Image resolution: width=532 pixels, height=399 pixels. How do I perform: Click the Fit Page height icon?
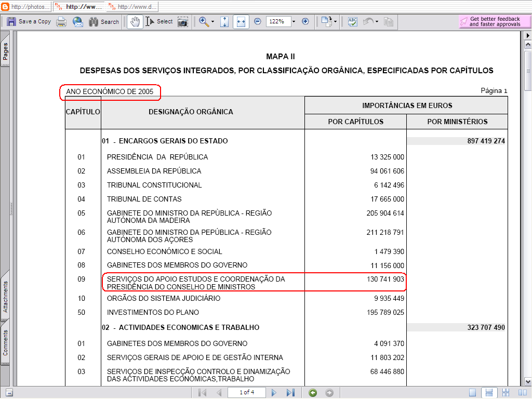(224, 22)
